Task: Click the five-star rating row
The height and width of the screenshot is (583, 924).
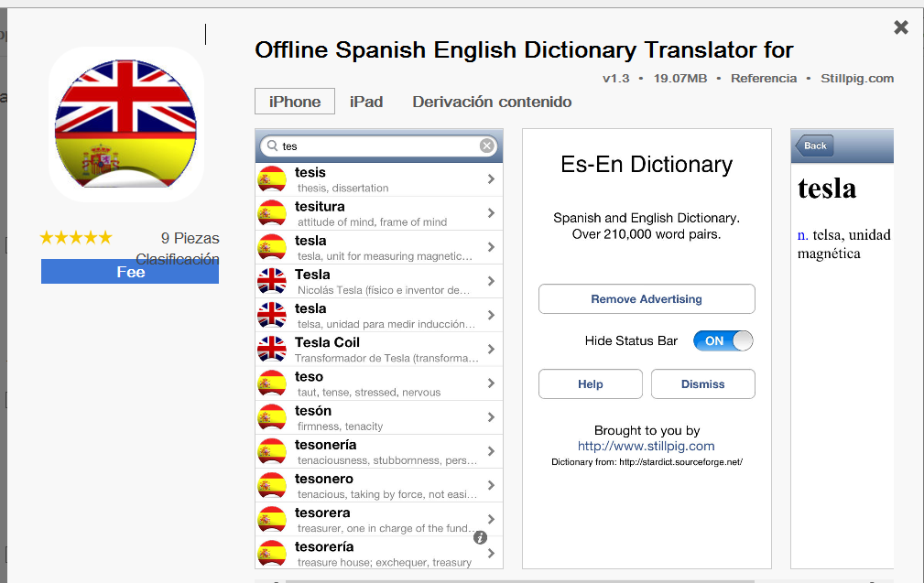Action: 76,236
